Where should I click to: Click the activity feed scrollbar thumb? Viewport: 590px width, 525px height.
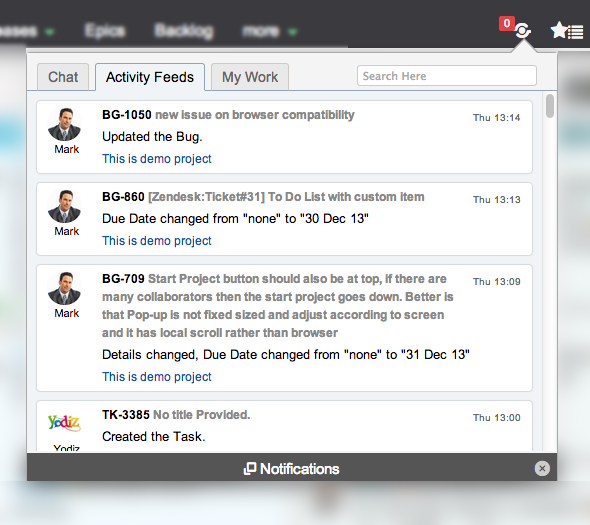coord(550,106)
